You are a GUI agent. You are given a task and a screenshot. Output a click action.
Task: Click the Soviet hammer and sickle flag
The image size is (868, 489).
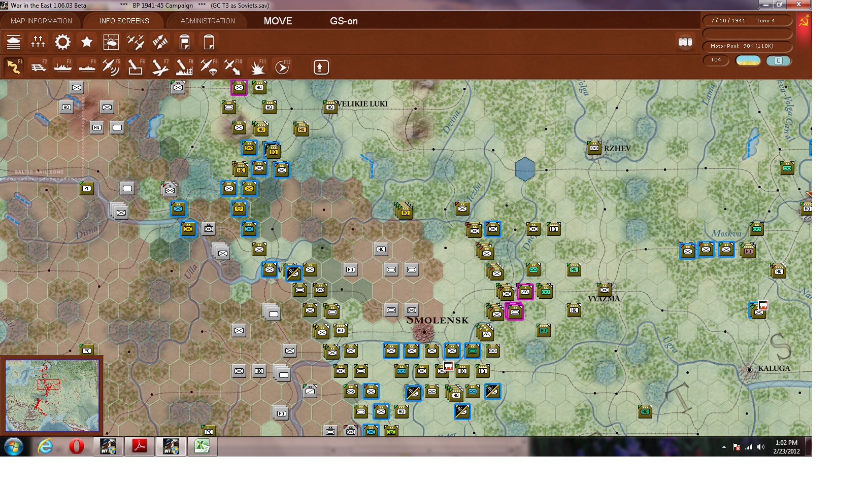point(804,21)
